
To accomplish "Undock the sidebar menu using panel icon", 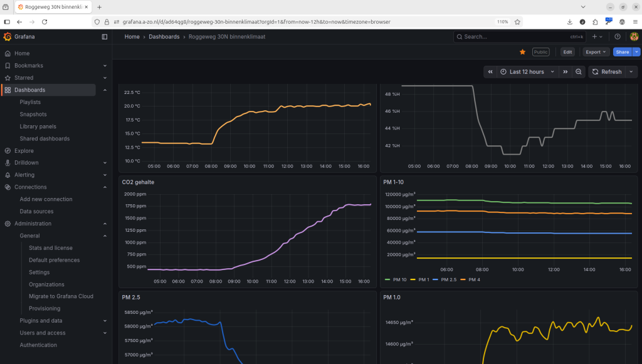I will point(105,37).
